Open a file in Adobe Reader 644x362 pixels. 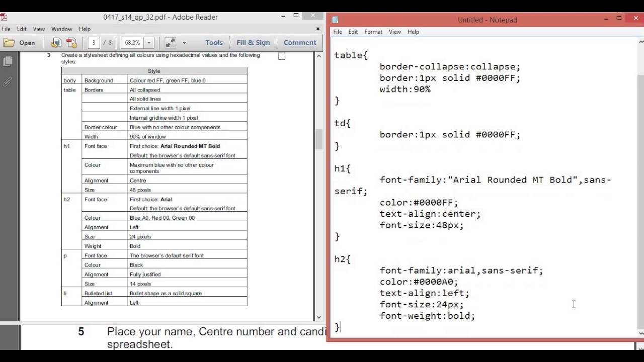tap(20, 43)
